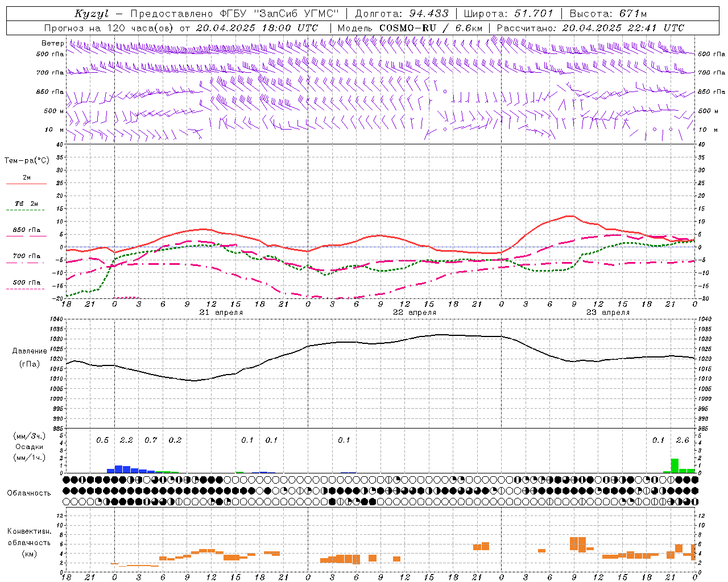
Task: Click the "(гПа)" unit under Давление
Action: coord(30,364)
